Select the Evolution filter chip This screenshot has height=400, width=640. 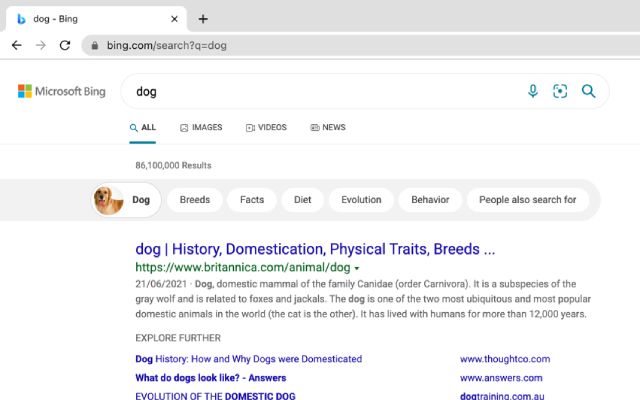(x=361, y=200)
